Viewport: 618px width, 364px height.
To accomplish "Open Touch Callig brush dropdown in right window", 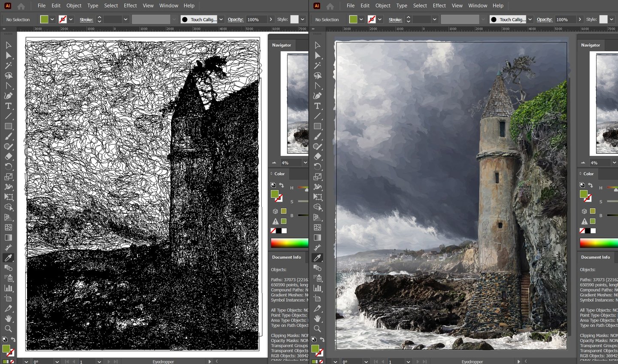I will (530, 19).
